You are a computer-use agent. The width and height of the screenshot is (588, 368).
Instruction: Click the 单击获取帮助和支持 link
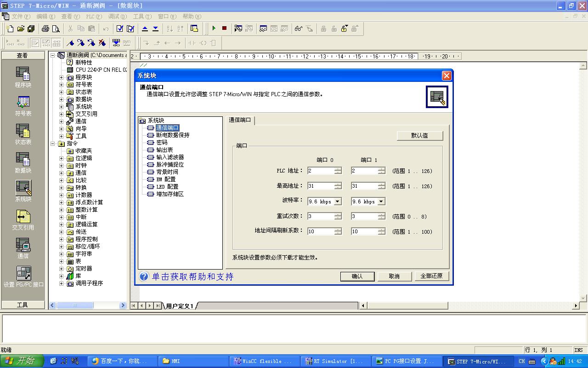192,276
